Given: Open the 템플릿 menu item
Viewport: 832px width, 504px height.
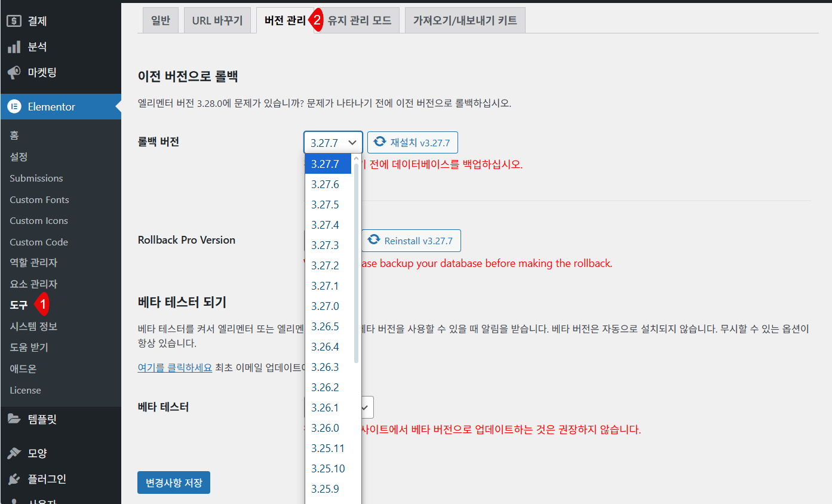Looking at the screenshot, I should click(60, 419).
